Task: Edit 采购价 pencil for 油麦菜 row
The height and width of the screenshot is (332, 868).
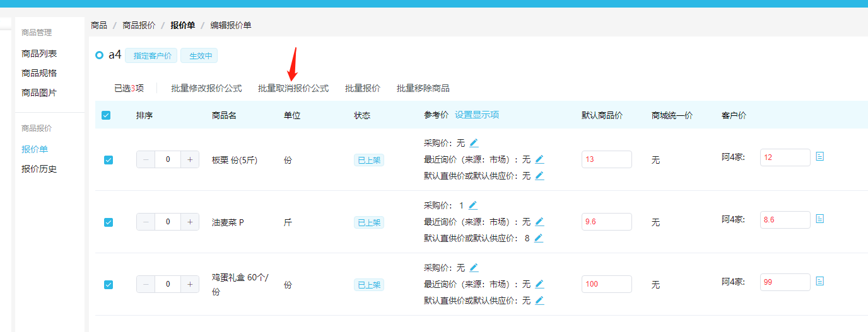Action: pyautogui.click(x=473, y=205)
